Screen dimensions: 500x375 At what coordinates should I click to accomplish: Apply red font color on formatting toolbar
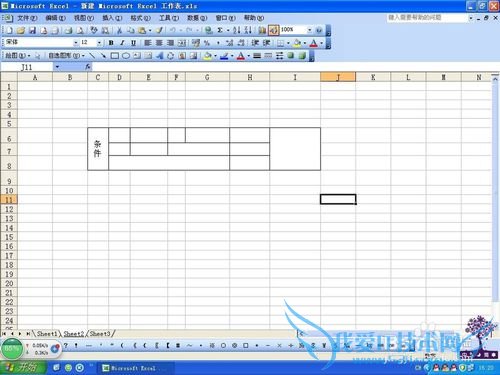point(314,43)
